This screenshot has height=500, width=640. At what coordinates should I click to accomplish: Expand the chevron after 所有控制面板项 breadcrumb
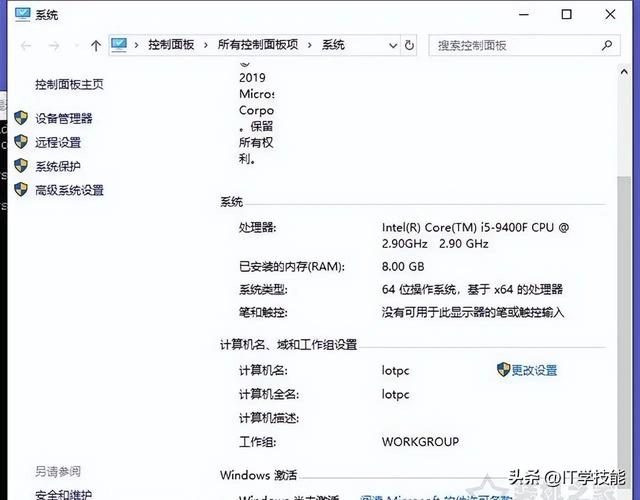[x=309, y=45]
